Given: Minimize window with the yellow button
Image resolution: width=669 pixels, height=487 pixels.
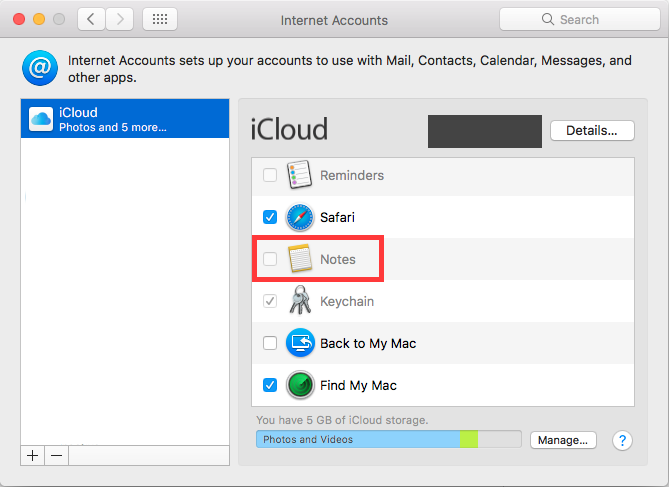Looking at the screenshot, I should [39, 19].
